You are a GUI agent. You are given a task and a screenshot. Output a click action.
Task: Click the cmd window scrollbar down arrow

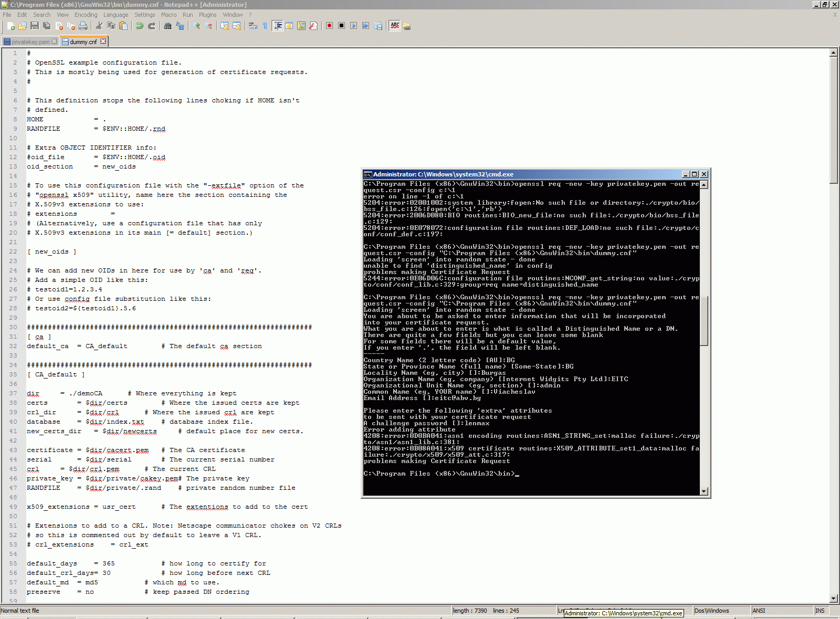[704, 491]
